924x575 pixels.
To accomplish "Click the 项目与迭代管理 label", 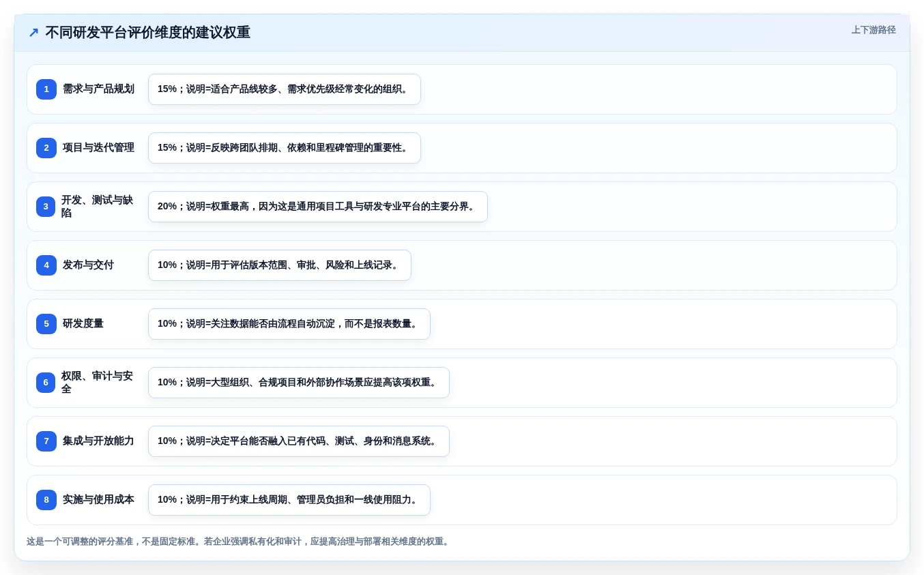I will (x=98, y=148).
